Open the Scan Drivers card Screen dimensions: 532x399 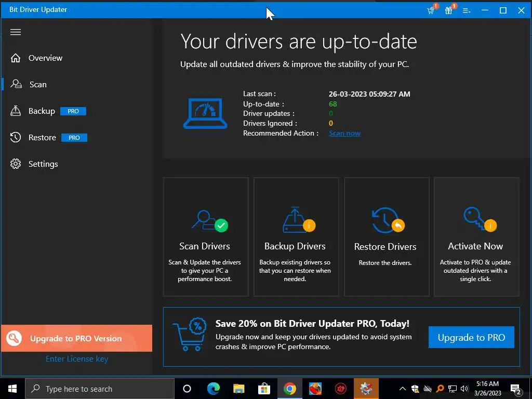point(206,237)
